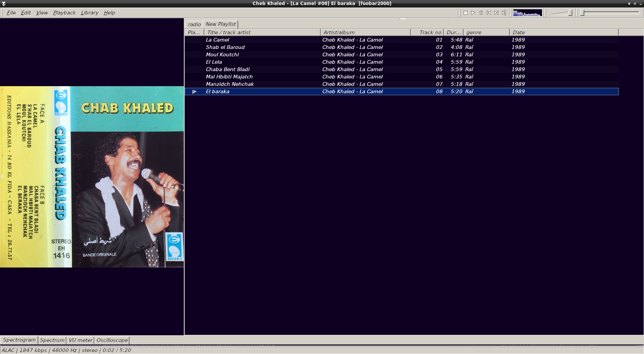Open the Spectrum visualization tab
The height and width of the screenshot is (354, 644).
(x=52, y=340)
